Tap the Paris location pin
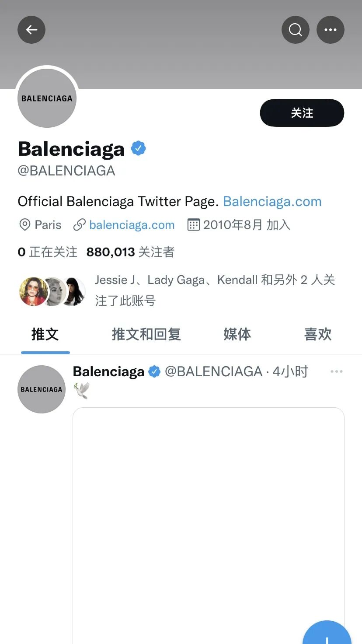Viewport: 362px width, 644px height. [24, 225]
